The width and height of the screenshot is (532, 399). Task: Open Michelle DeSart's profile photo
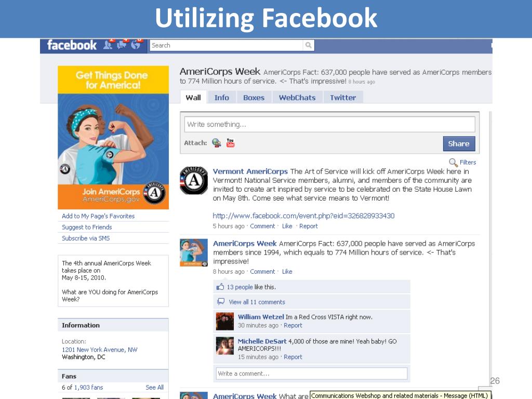[x=224, y=345]
